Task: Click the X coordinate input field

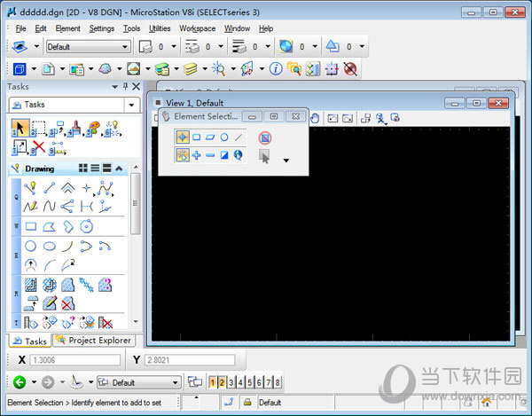Action: tap(75, 359)
